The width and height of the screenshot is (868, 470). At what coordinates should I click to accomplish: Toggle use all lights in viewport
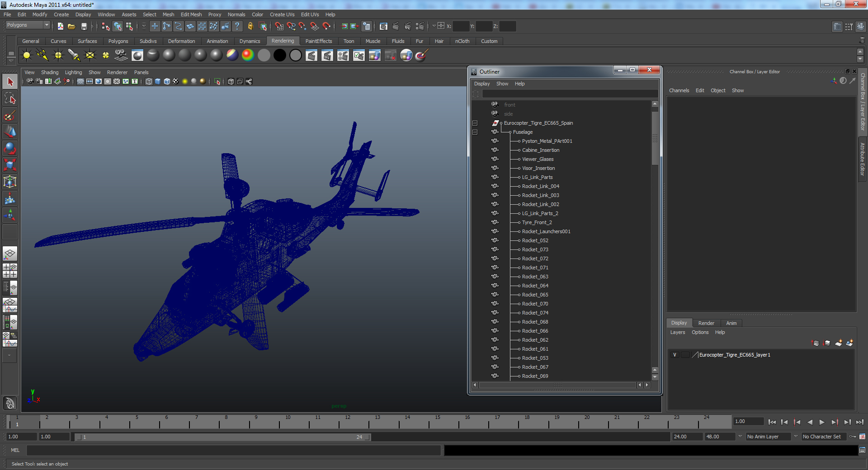185,81
